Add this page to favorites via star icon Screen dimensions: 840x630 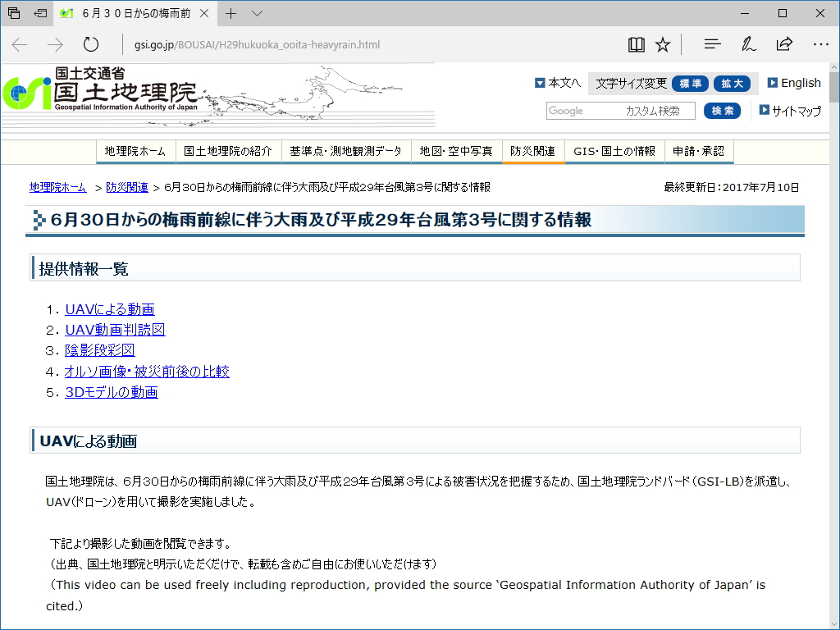[663, 44]
